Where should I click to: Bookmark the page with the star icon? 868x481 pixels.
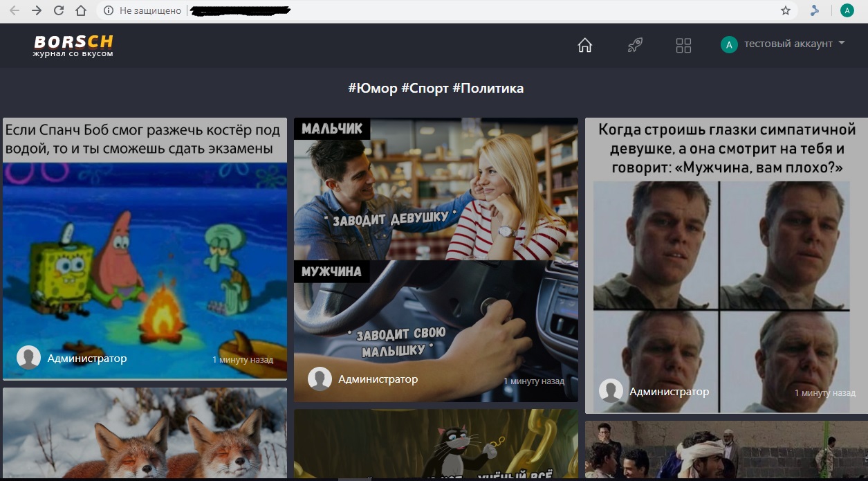(785, 10)
